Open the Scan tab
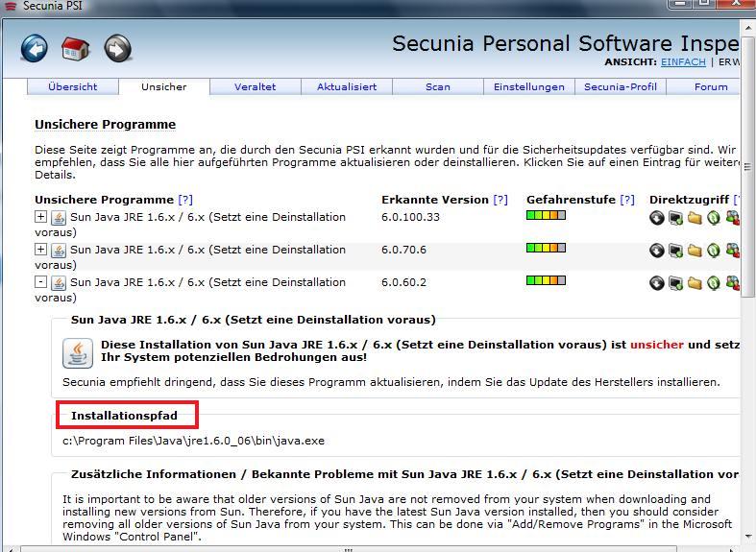Image resolution: width=756 pixels, height=552 pixels. [x=438, y=86]
